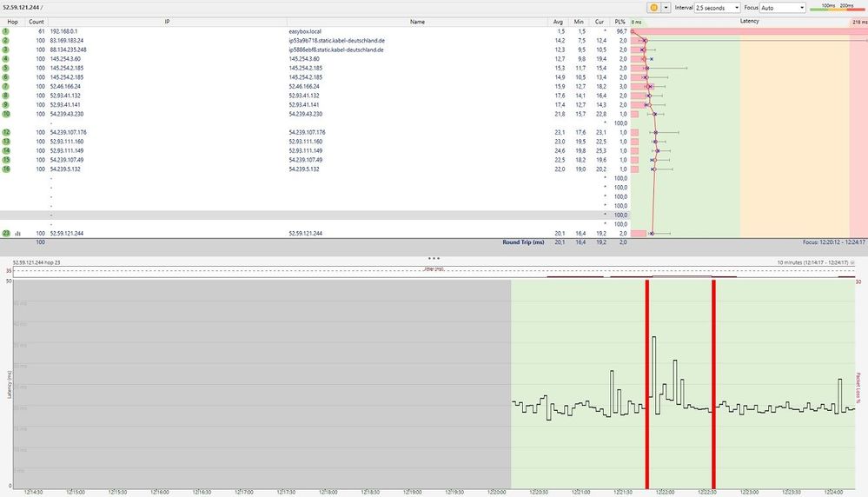Click the Avg value 21,8 for hop 10
The width and height of the screenshot is (868, 497).
coord(560,114)
